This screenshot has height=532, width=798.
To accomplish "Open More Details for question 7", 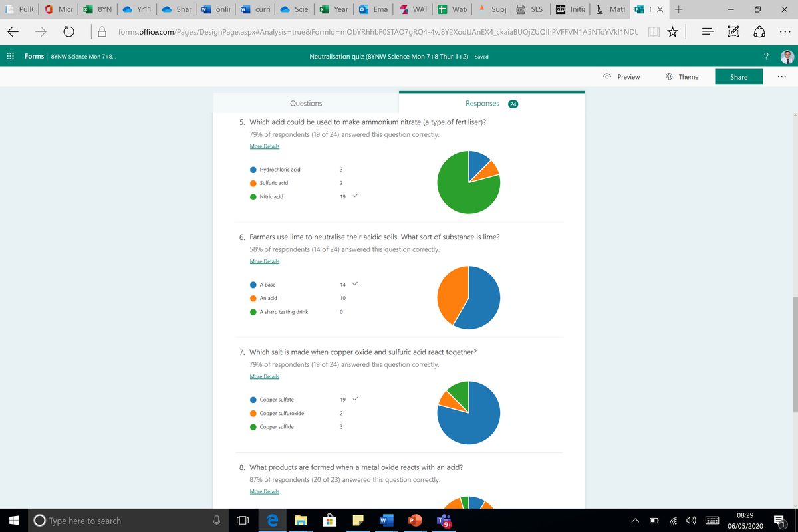I will (265, 376).
